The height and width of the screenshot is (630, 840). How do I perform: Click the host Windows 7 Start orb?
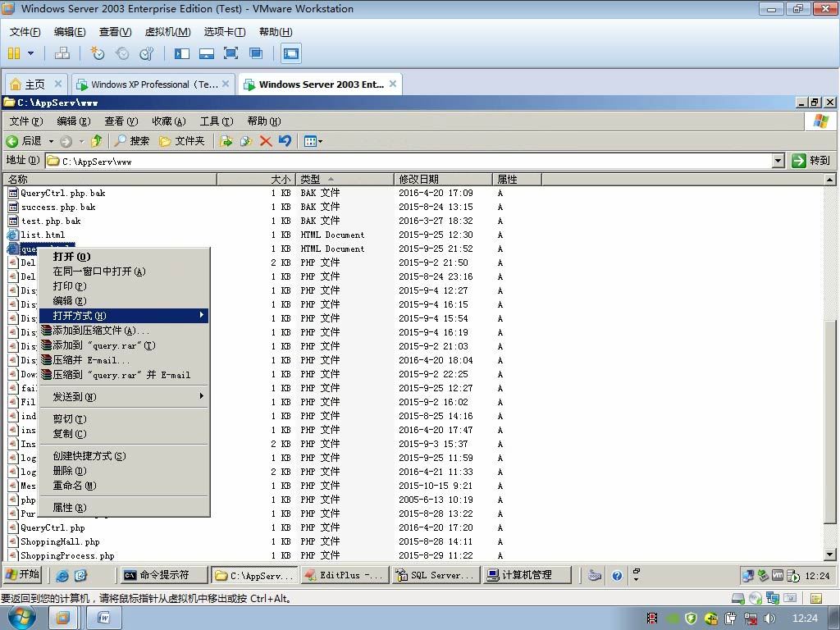pos(21,619)
